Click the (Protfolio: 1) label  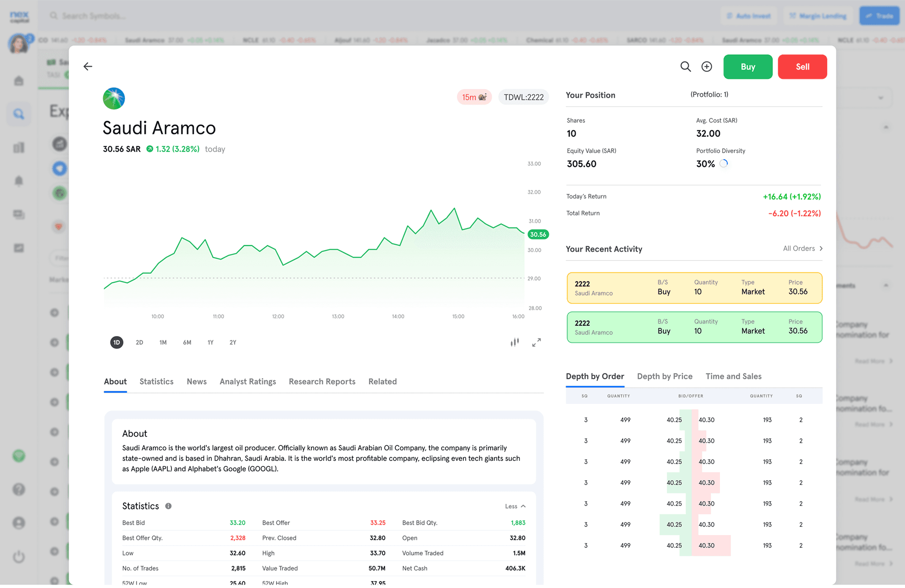tap(709, 95)
